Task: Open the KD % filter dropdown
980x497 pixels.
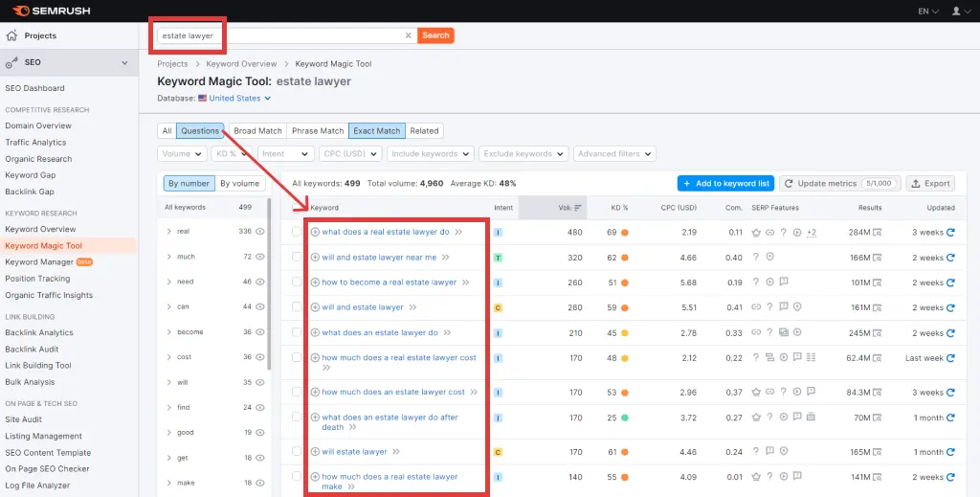Action: 232,154
